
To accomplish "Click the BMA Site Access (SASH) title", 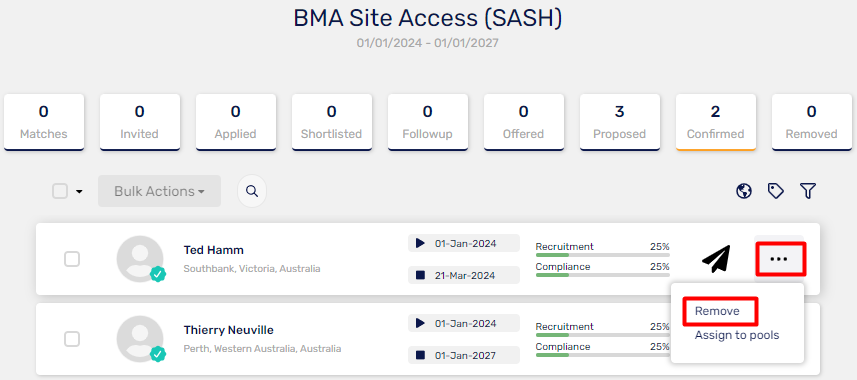I will tap(427, 18).
